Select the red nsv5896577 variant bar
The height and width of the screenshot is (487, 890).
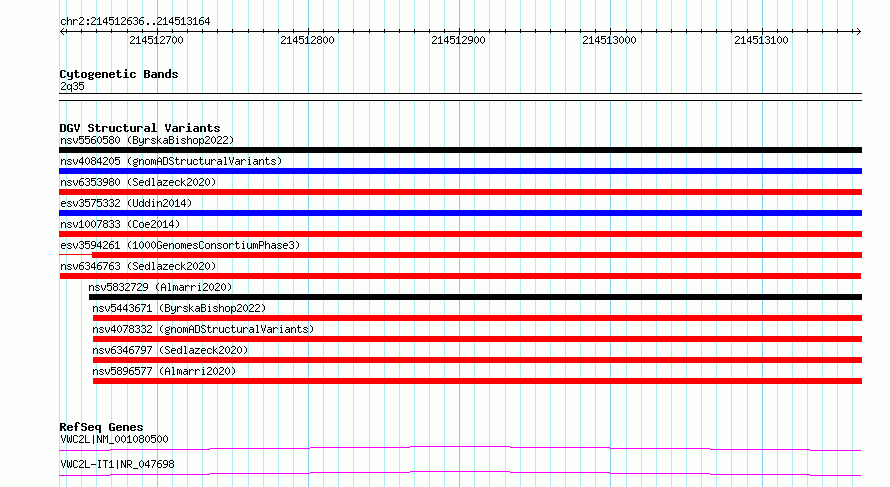click(477, 381)
